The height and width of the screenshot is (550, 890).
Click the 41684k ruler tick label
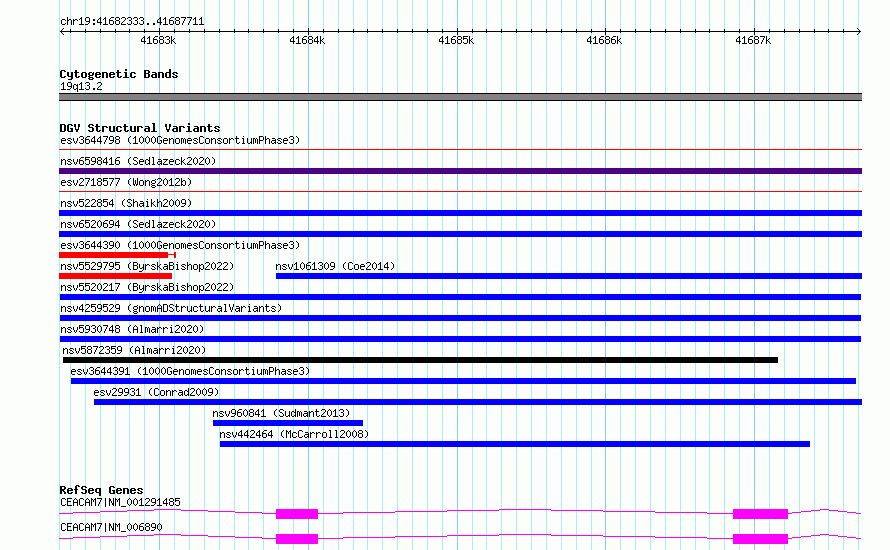[x=307, y=40]
